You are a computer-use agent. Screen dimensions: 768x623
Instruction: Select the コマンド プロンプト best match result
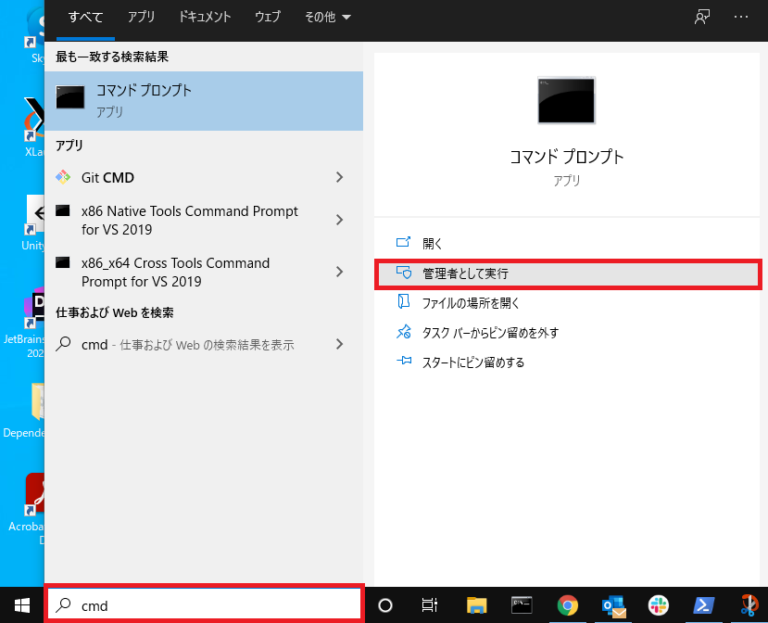tap(204, 101)
